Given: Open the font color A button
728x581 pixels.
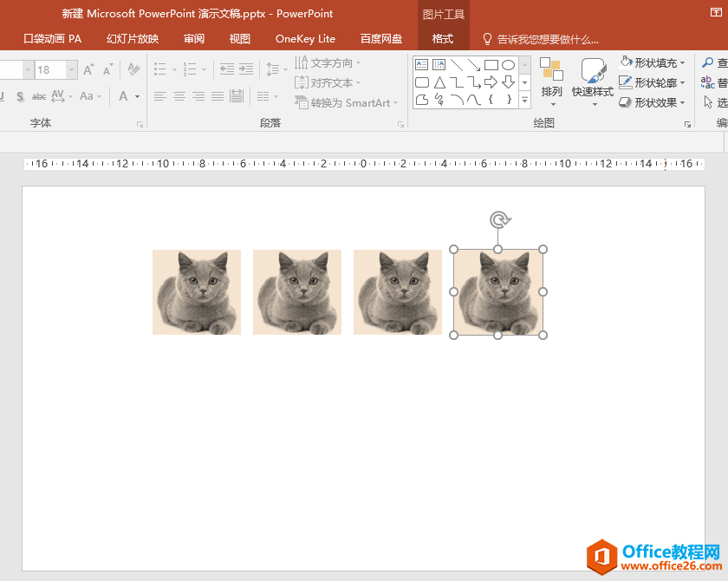Looking at the screenshot, I should pos(124,96).
